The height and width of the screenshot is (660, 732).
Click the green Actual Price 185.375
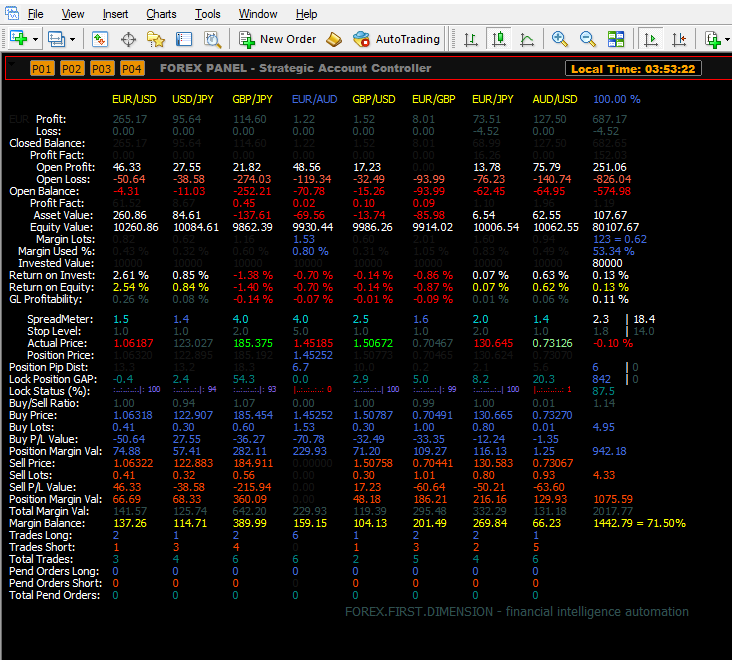click(x=253, y=343)
